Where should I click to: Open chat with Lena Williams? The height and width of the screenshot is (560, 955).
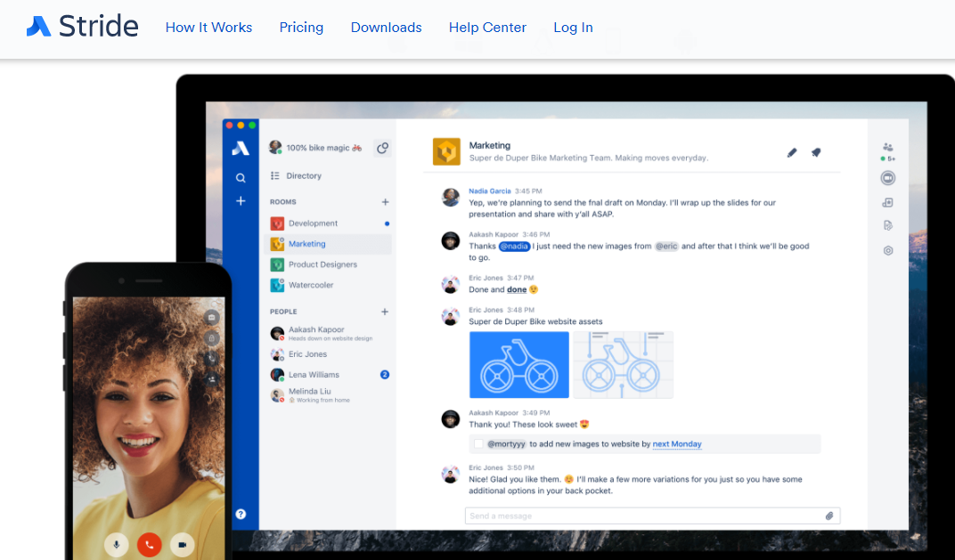pos(330,374)
